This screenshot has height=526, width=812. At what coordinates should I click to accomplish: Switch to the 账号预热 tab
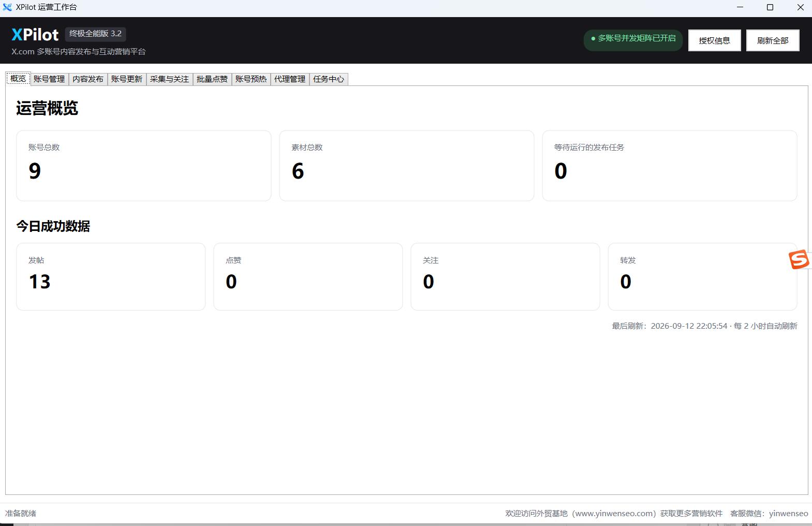251,79
